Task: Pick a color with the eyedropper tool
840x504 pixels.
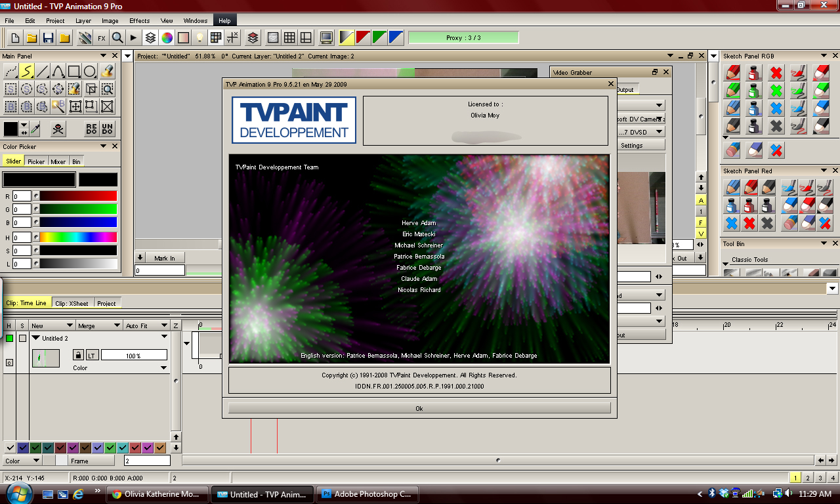Action: point(35,129)
